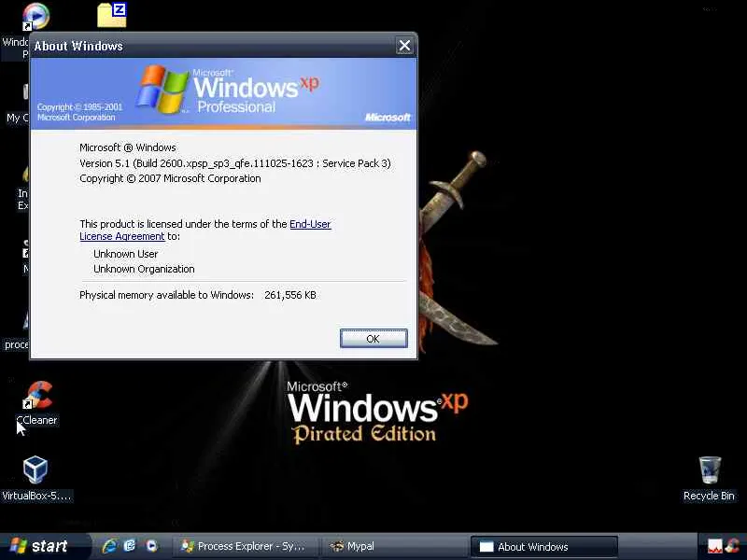Click the About Windows title bar
This screenshot has width=747, height=560.
[212, 46]
